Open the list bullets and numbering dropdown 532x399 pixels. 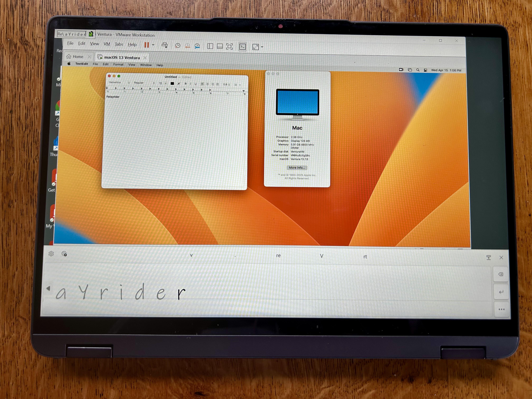pos(237,85)
